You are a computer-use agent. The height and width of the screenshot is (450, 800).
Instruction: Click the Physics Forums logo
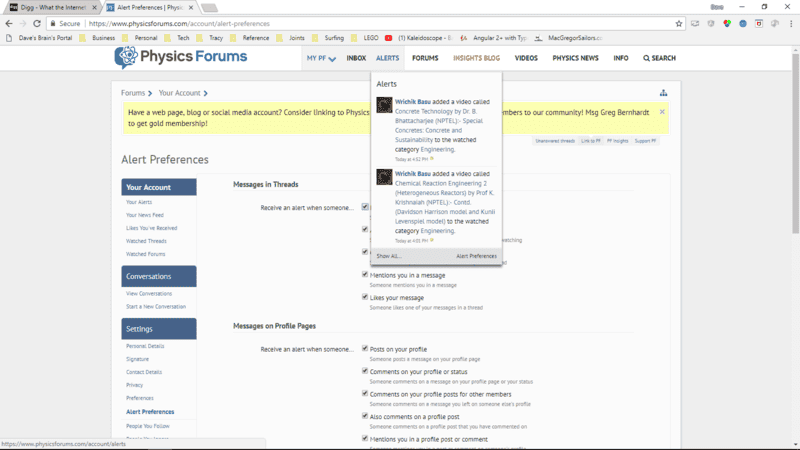[x=181, y=57]
